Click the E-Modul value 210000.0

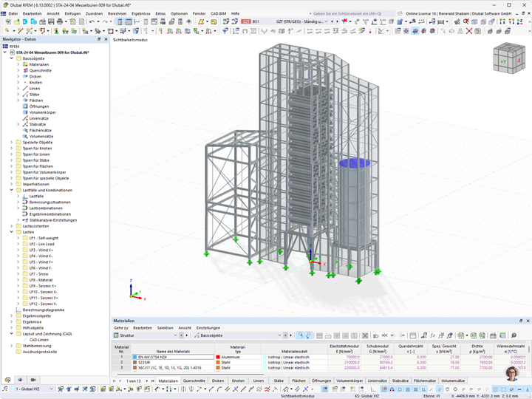pyautogui.click(x=352, y=363)
